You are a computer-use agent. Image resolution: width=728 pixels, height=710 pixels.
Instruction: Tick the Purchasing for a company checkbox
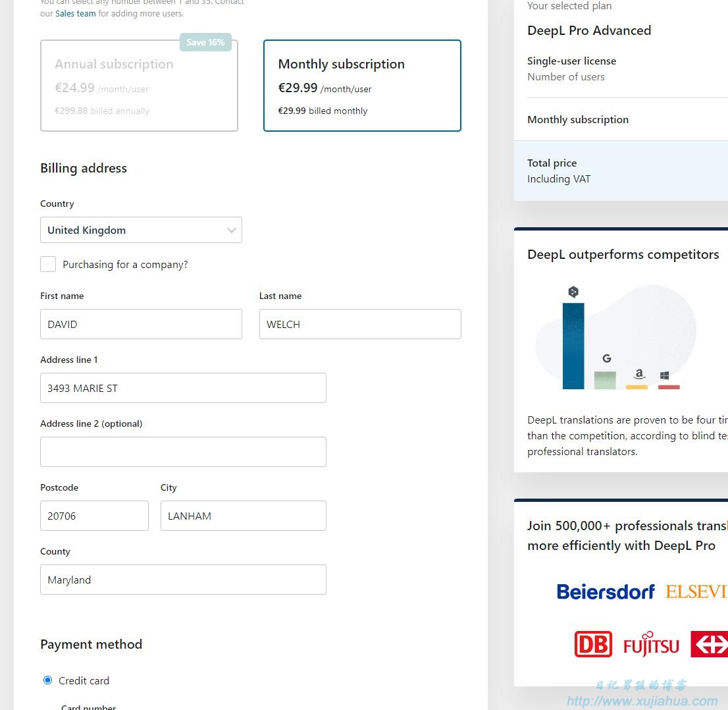coord(48,264)
